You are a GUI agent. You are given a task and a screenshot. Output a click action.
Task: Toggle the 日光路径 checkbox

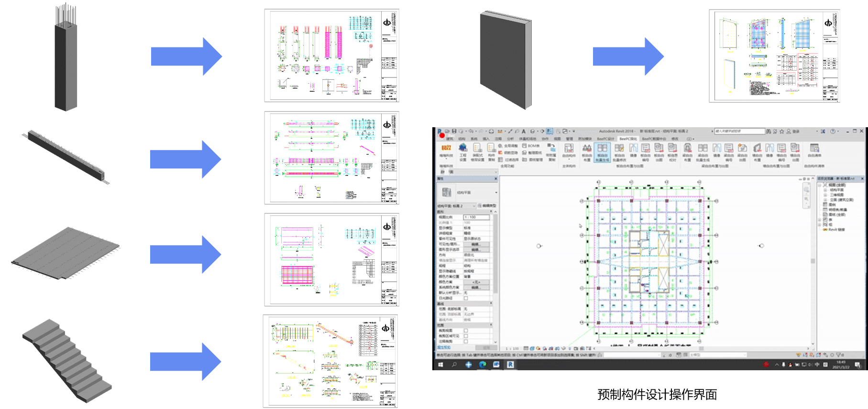click(465, 298)
